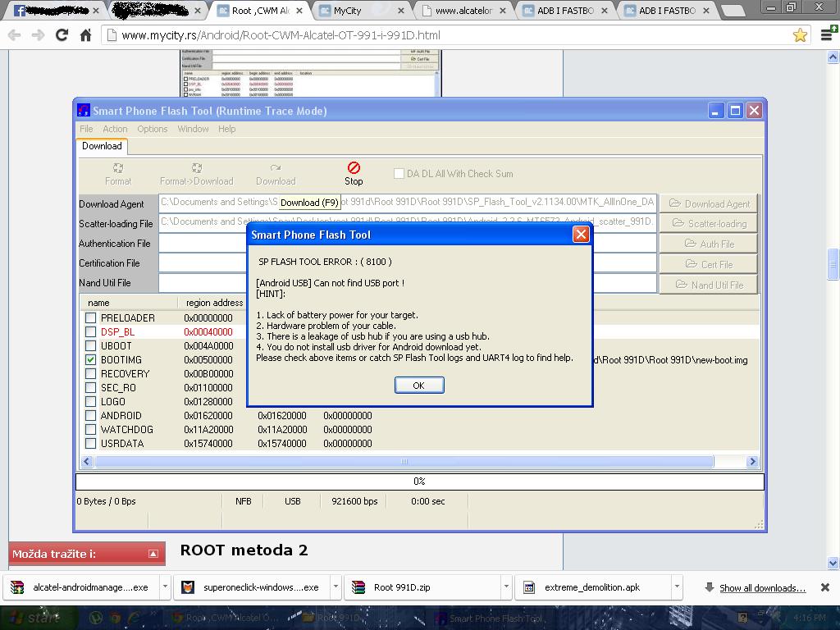Close the SP Flash Tool error dialog with X
The image size is (840, 630).
(x=581, y=234)
